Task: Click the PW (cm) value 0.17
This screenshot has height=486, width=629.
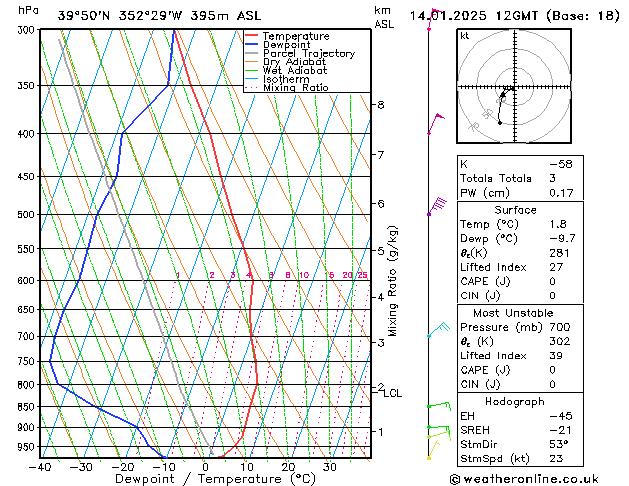Action: pyautogui.click(x=561, y=193)
